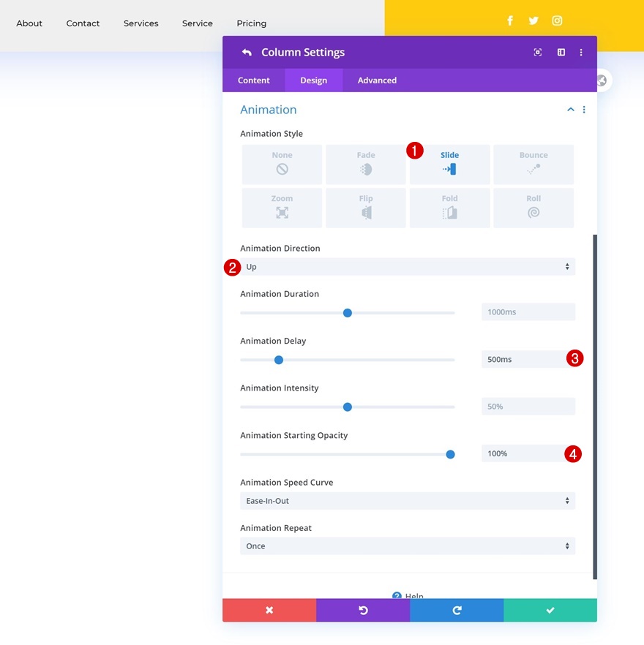Open the Animation Speed Curve dropdown
The image size is (644, 645).
coord(408,501)
